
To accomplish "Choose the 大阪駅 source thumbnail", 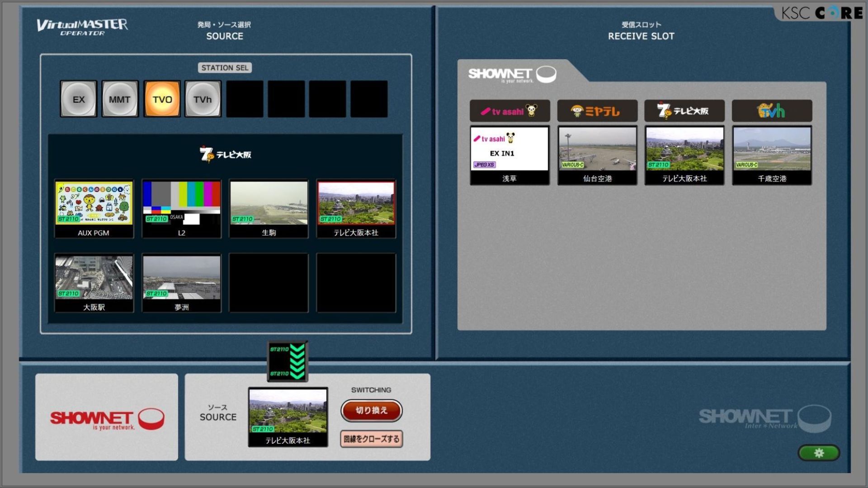I will (94, 283).
